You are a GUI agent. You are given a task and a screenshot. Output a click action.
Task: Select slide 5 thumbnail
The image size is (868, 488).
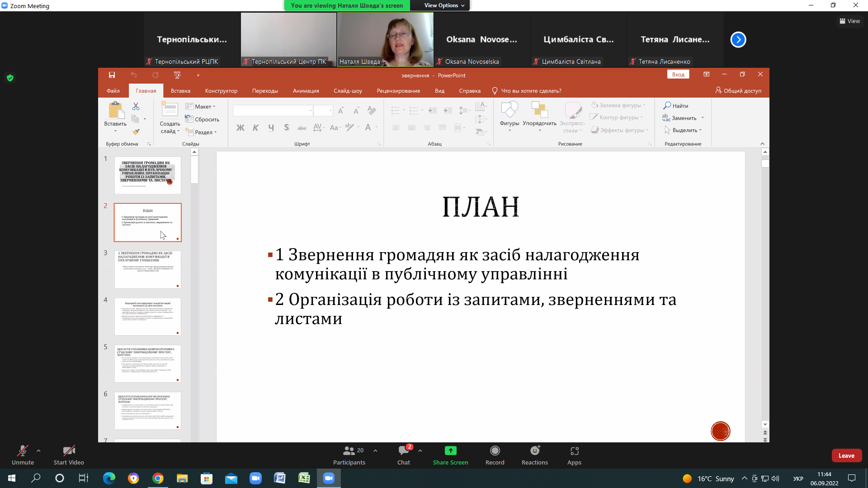point(147,364)
